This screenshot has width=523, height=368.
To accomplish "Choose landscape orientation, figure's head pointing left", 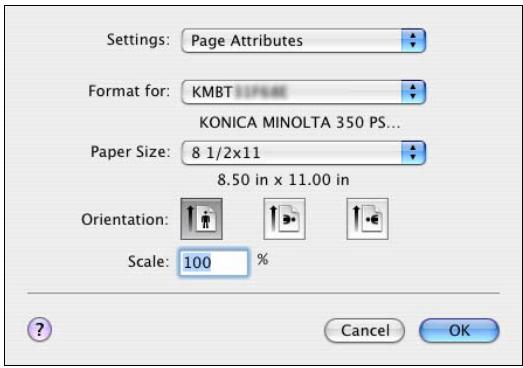I will click(x=367, y=219).
